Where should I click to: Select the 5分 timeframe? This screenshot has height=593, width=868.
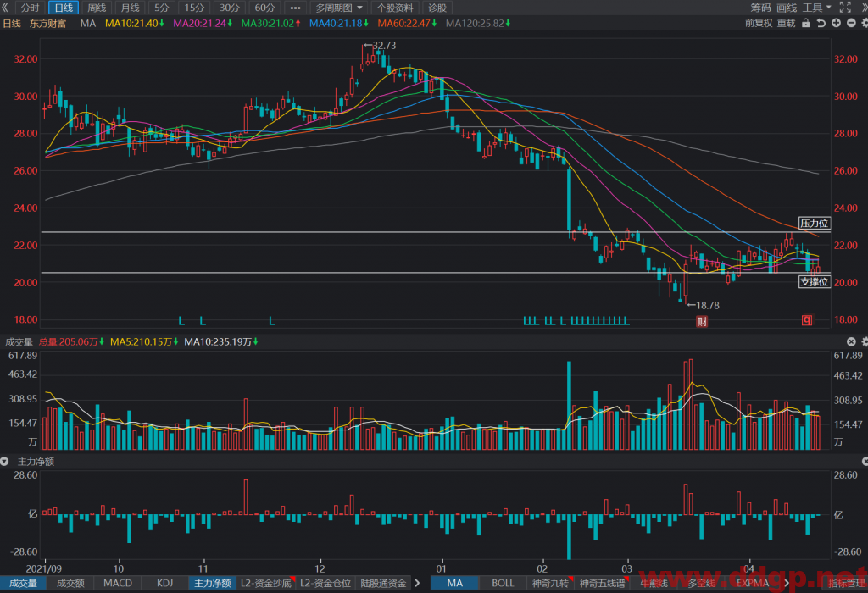click(162, 8)
